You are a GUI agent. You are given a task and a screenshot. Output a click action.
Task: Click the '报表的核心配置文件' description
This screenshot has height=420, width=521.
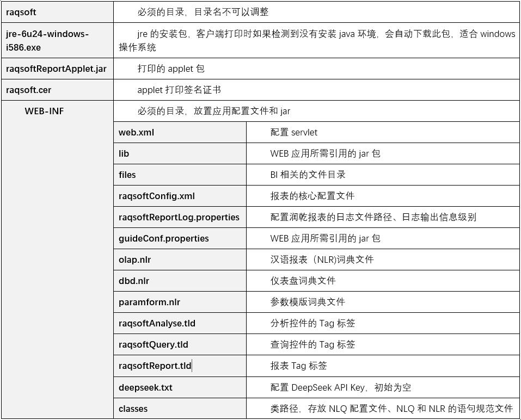point(312,196)
